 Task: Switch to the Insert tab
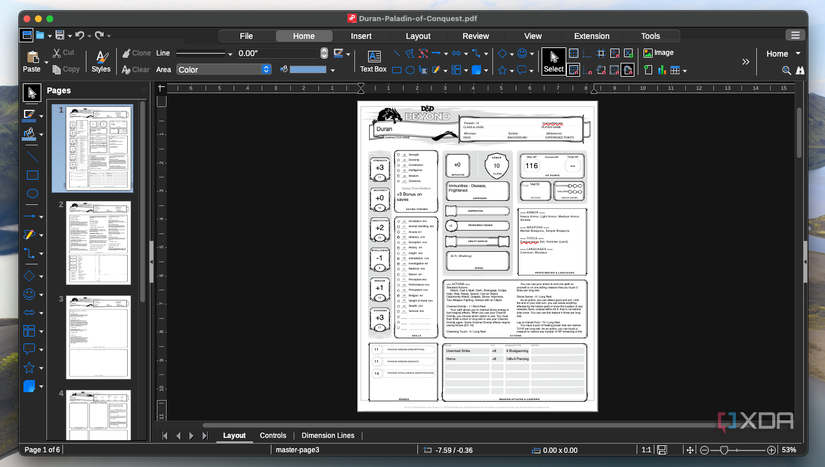[361, 36]
